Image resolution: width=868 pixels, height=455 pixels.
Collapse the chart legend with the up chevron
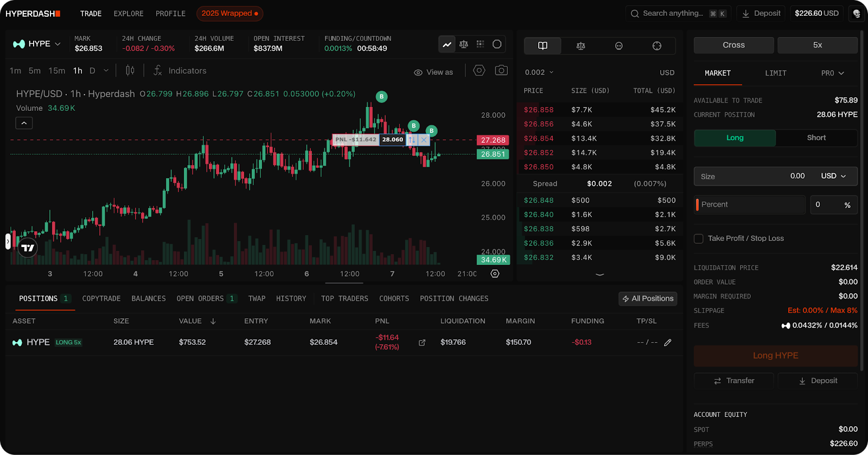point(24,123)
